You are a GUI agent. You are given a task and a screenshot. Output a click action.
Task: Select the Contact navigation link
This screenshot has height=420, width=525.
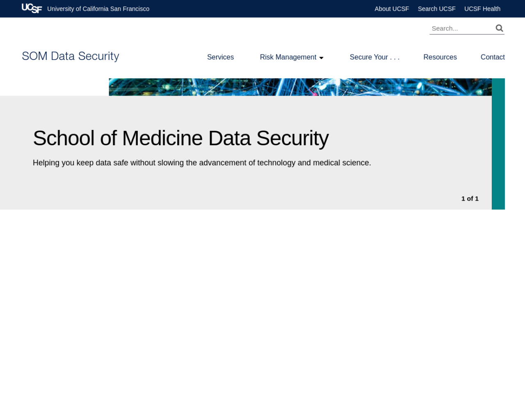[493, 57]
